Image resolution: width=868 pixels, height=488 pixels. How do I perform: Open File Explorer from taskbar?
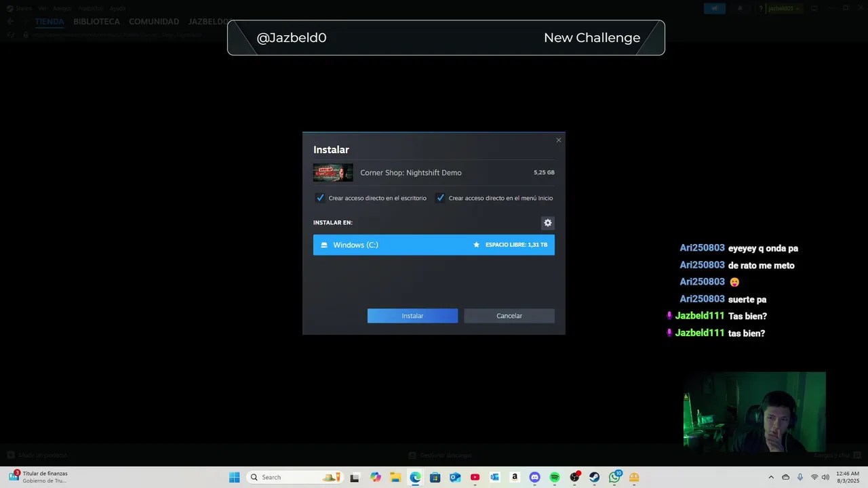395,477
